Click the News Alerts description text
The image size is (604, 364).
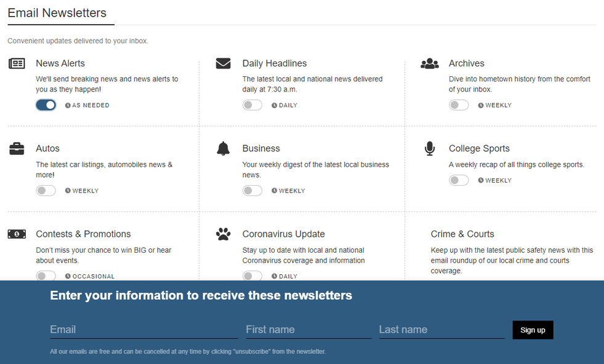pyautogui.click(x=107, y=84)
